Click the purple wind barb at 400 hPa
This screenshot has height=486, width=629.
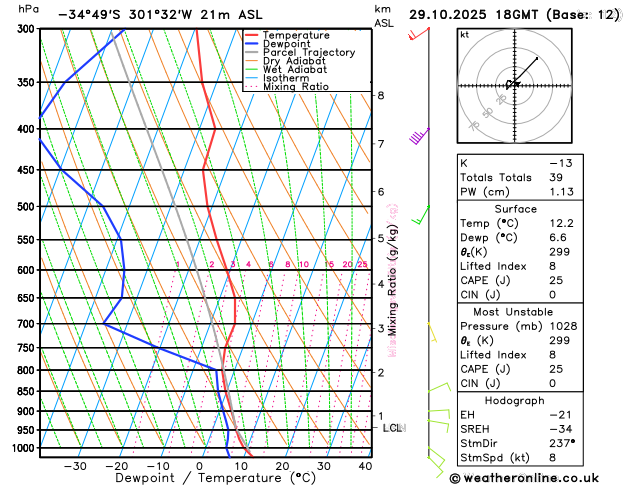[420, 136]
